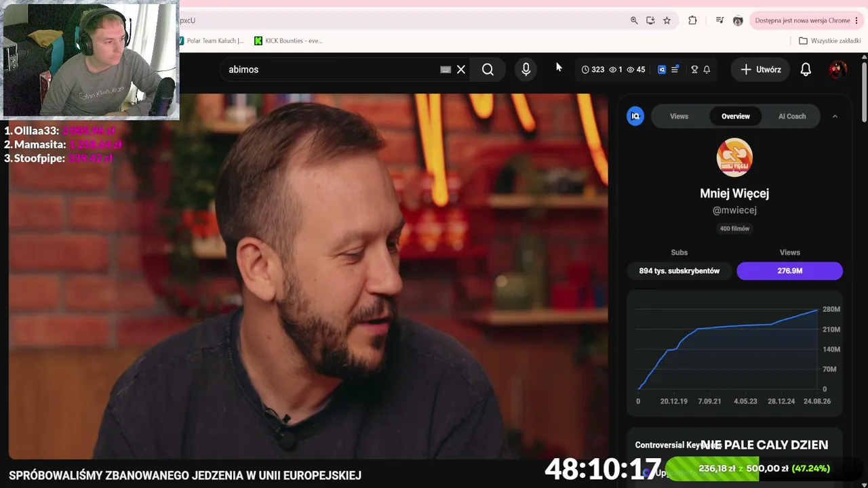Click the 24.08.26 chart date label
Screen dimensions: 868x488
pos(816,401)
